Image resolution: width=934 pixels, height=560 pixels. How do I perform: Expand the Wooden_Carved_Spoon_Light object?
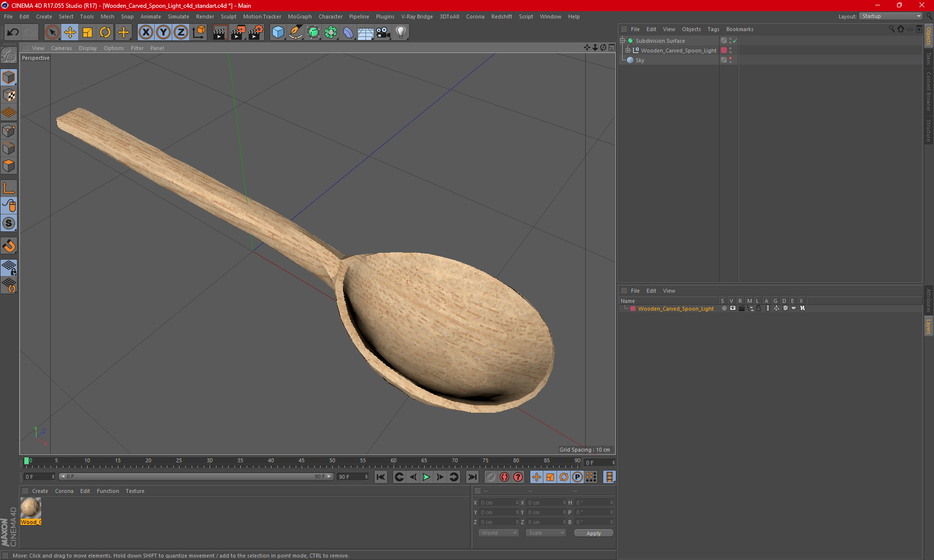pos(628,50)
